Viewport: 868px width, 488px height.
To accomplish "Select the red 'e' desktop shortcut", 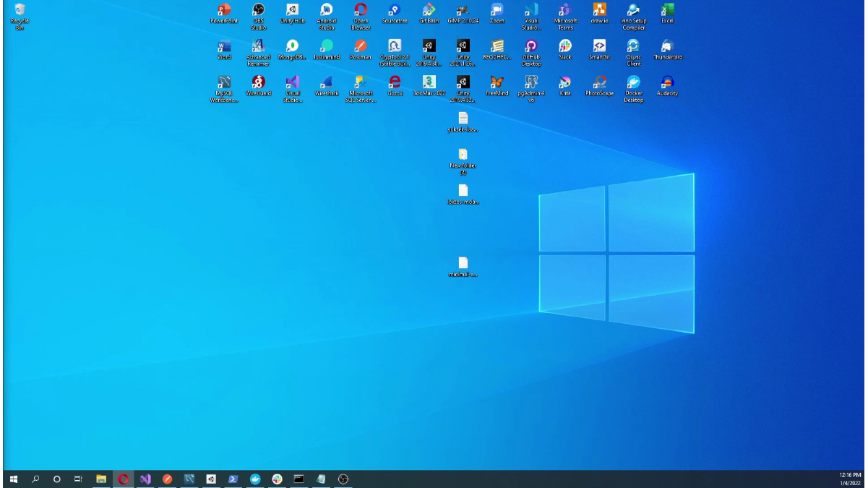I will (395, 85).
